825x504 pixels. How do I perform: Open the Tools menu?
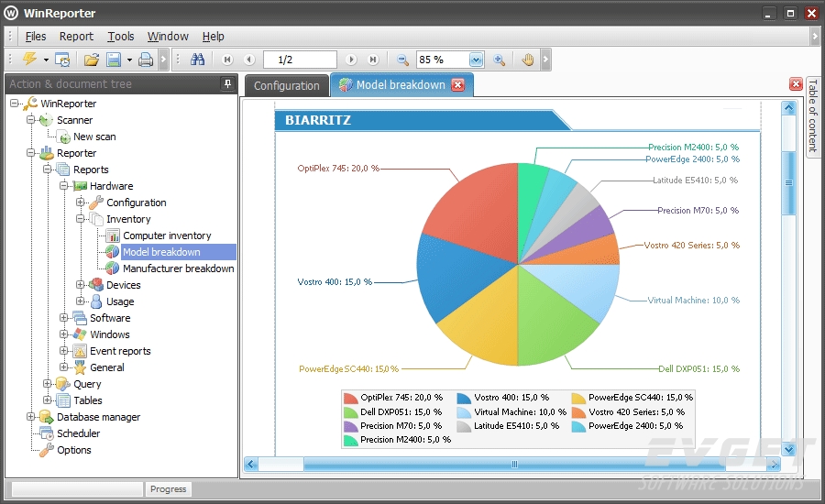(x=121, y=37)
